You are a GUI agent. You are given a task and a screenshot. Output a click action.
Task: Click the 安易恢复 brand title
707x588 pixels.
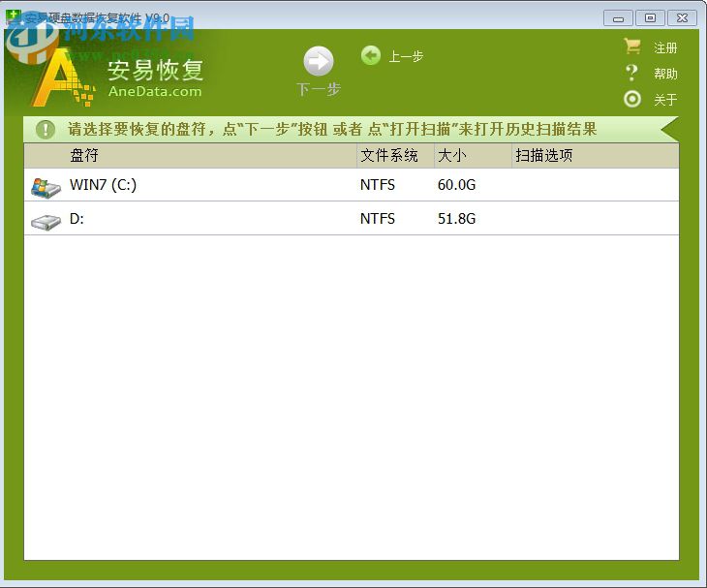pyautogui.click(x=156, y=71)
